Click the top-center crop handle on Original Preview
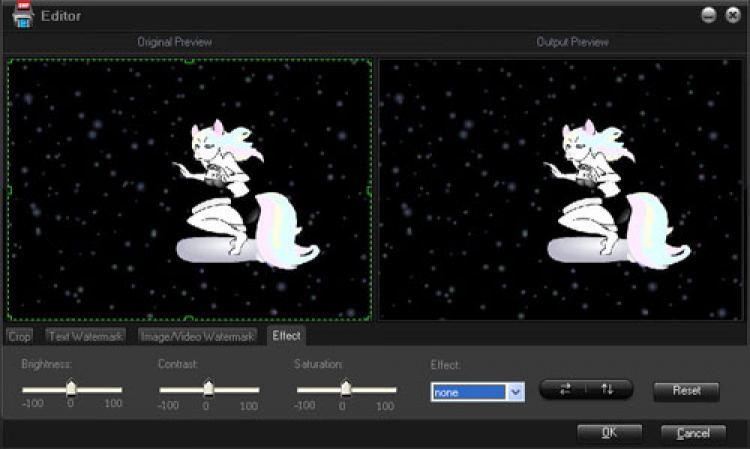This screenshot has height=449, width=750. coord(189,61)
